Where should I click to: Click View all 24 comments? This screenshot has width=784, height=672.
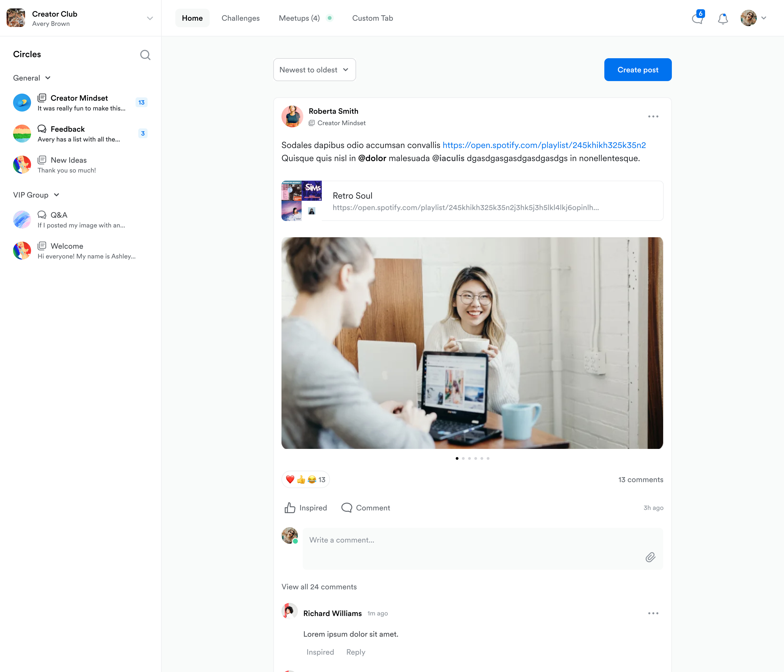319,587
